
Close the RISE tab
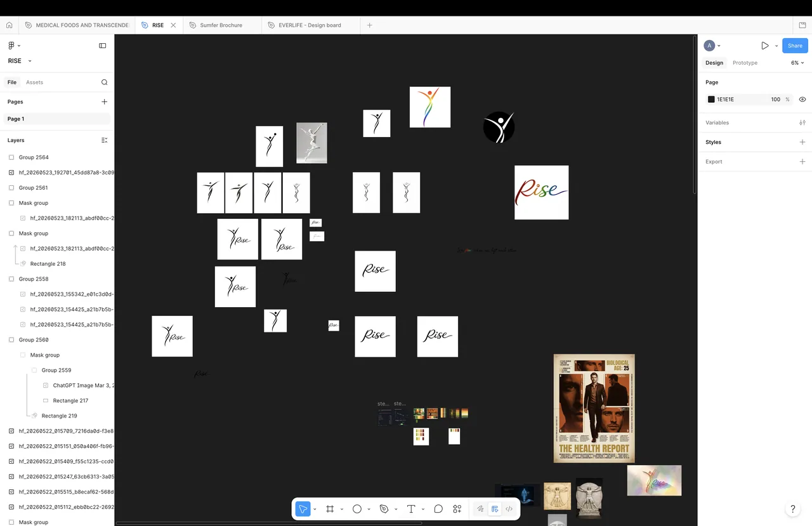[x=173, y=25]
